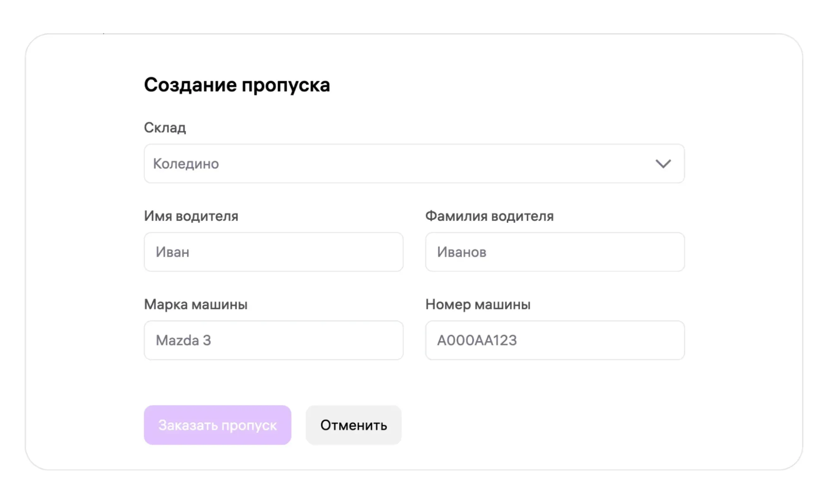Click the A000AA123 placeholder text
Image resolution: width=828 pixels, height=504 pixels.
477,340
